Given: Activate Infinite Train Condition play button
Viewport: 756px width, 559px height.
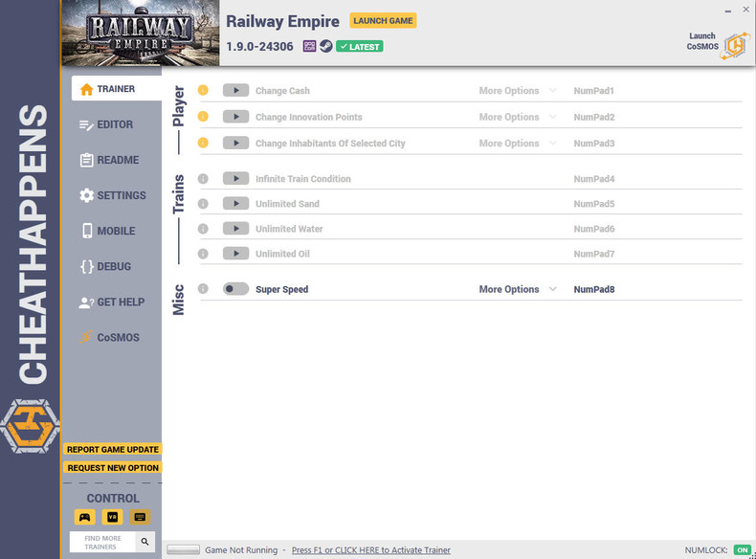Looking at the screenshot, I should point(235,178).
